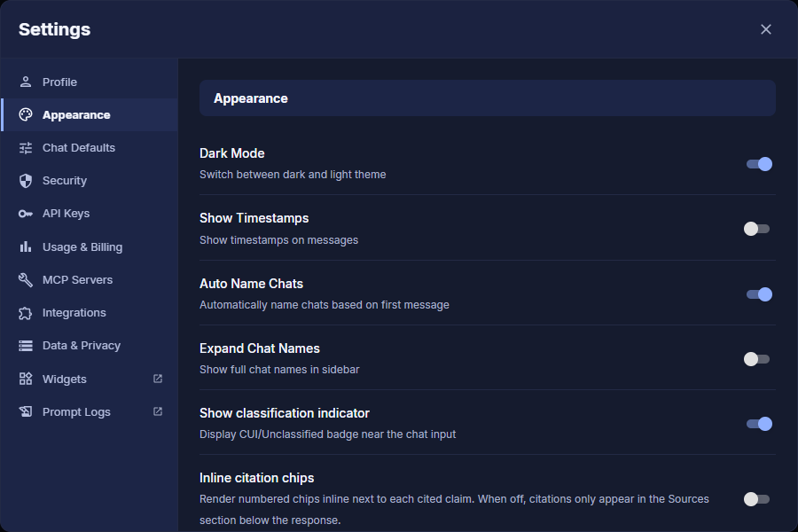The image size is (798, 532).
Task: Open the Security settings section
Action: point(90,181)
